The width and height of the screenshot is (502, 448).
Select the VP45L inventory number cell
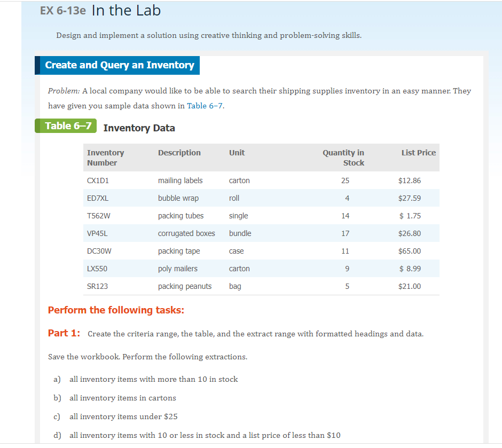pyautogui.click(x=97, y=233)
